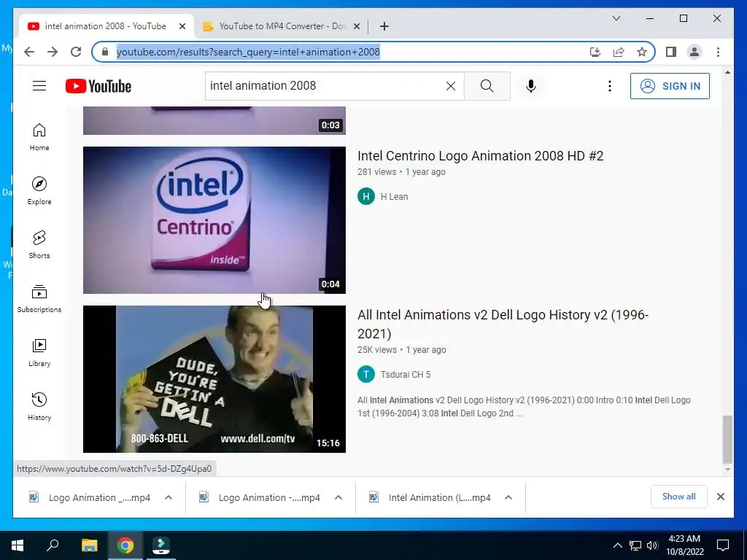
Task: Switch to the YouTube to MP4 Converter tab
Action: (281, 26)
